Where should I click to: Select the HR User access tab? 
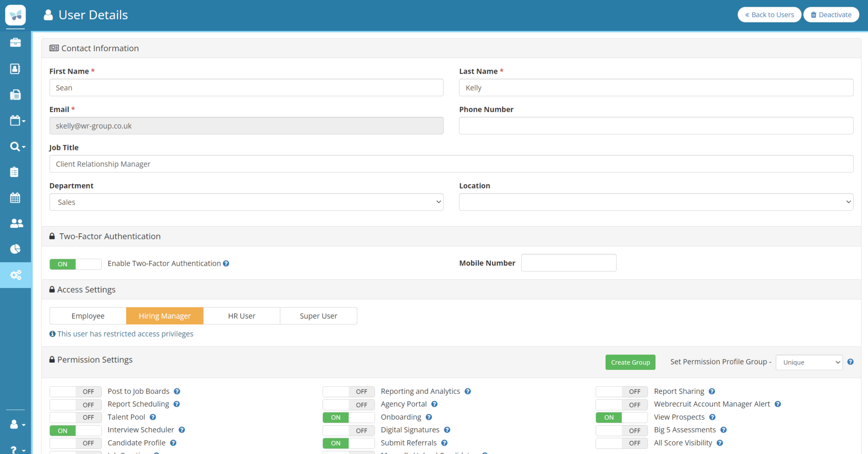(242, 316)
